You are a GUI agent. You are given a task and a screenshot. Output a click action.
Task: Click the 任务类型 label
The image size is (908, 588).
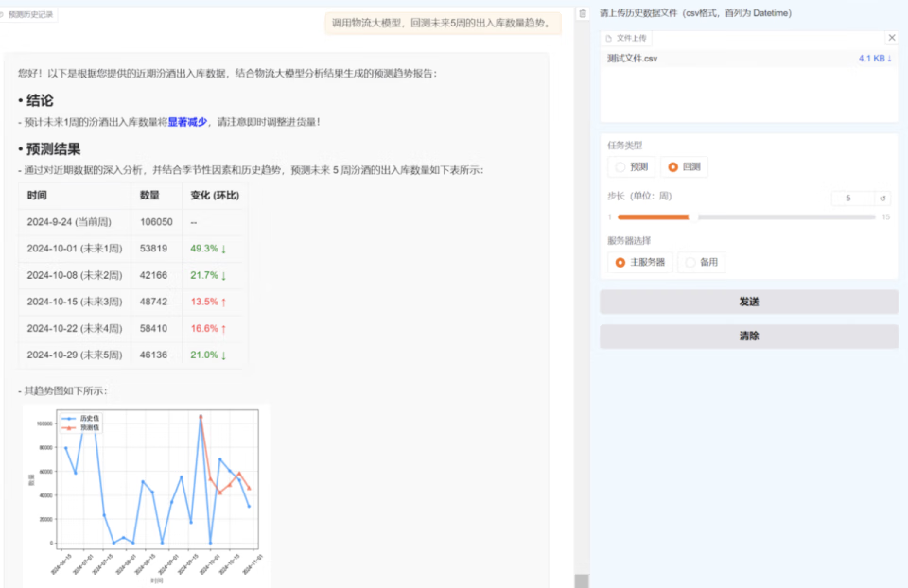625,146
